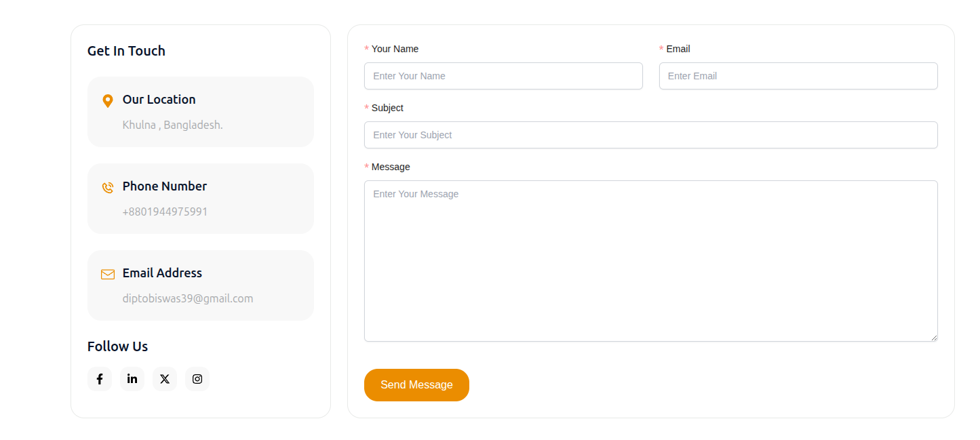Open the X (Twitter) social icon
The height and width of the screenshot is (440, 980).
coord(165,379)
